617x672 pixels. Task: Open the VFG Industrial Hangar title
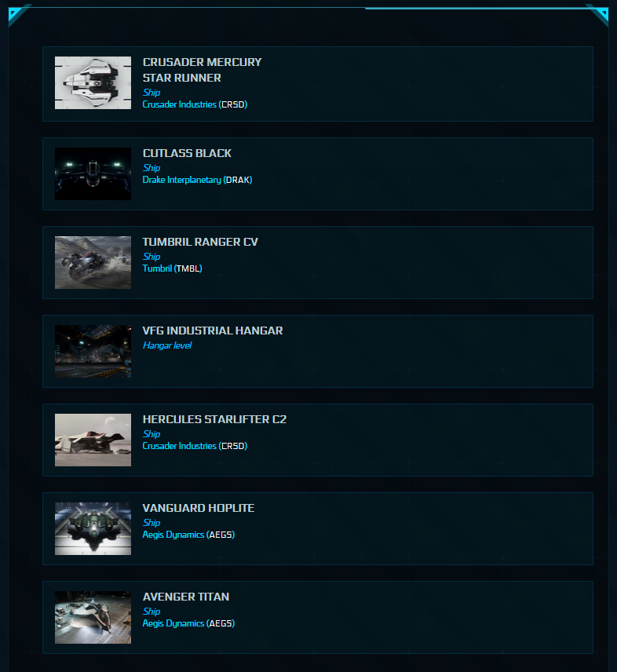click(x=213, y=331)
